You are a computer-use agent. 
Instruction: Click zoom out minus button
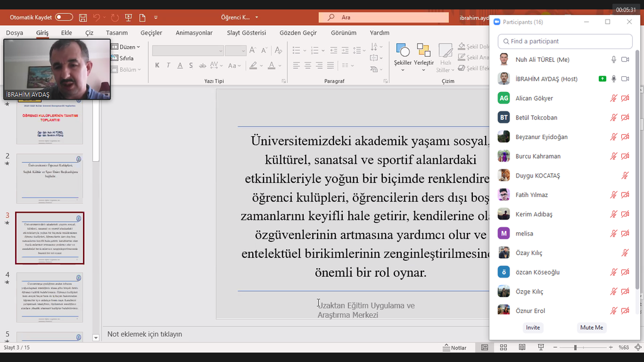[x=555, y=348]
